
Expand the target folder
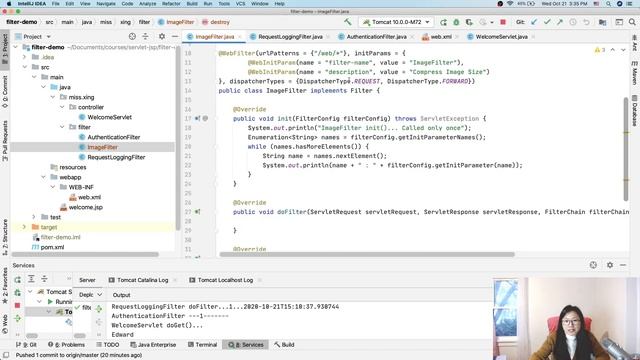pyautogui.click(x=24, y=227)
